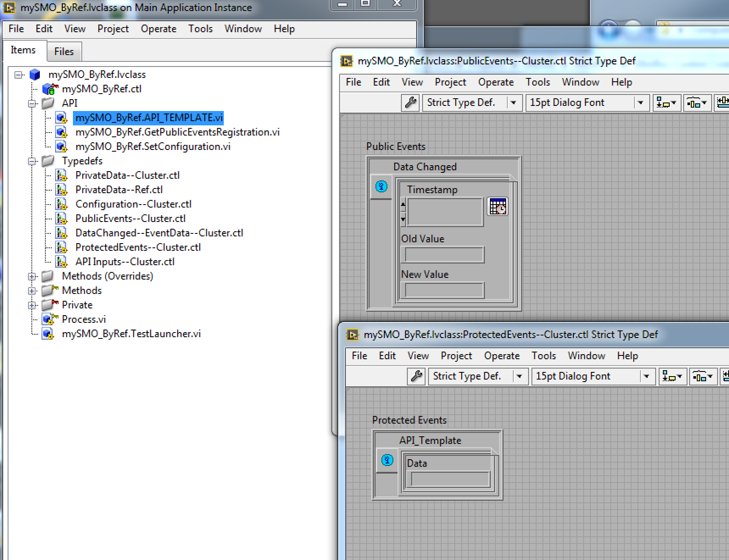Viewport: 729px width, 560px height.
Task: Click the control icon beside ProtectedEvents--Cluster.ctl
Action: [x=62, y=247]
